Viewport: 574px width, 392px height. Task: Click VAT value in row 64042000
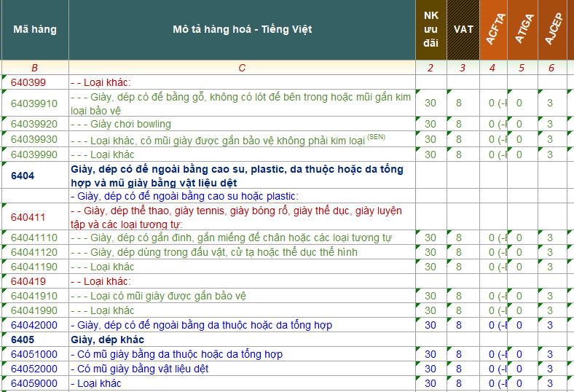459,326
